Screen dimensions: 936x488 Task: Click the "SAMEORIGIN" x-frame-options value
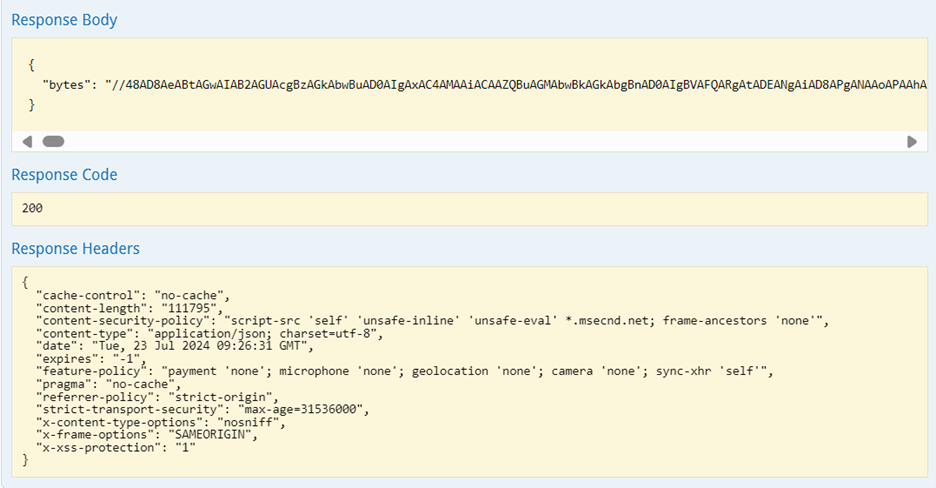(x=210, y=434)
